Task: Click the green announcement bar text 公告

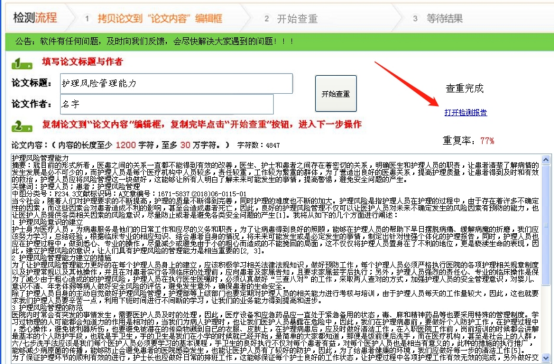Action: [154, 41]
